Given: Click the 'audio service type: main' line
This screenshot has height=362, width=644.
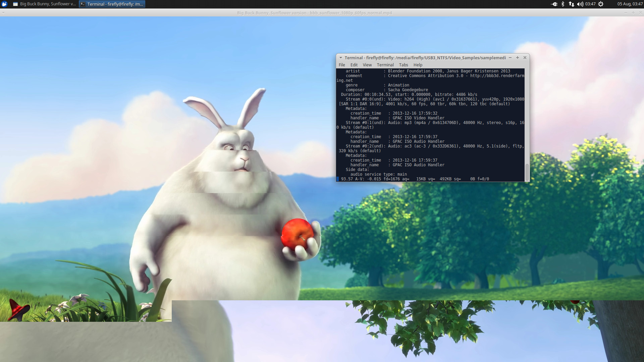Looking at the screenshot, I should 378,174.
